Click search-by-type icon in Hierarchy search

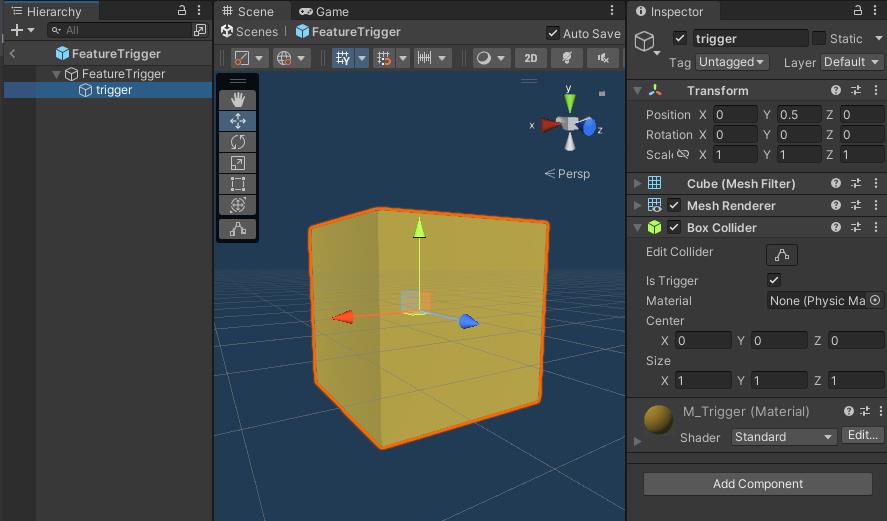coord(200,30)
